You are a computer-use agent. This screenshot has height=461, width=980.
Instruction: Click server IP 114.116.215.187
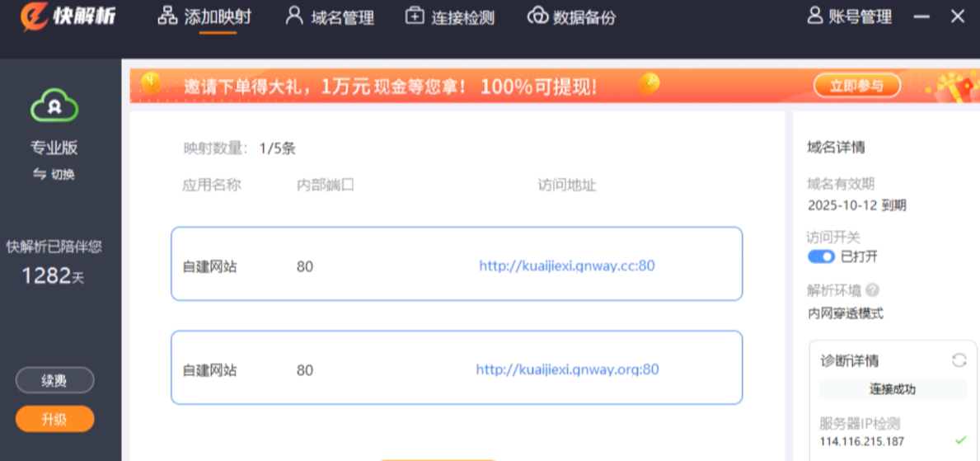pyautogui.click(x=861, y=441)
